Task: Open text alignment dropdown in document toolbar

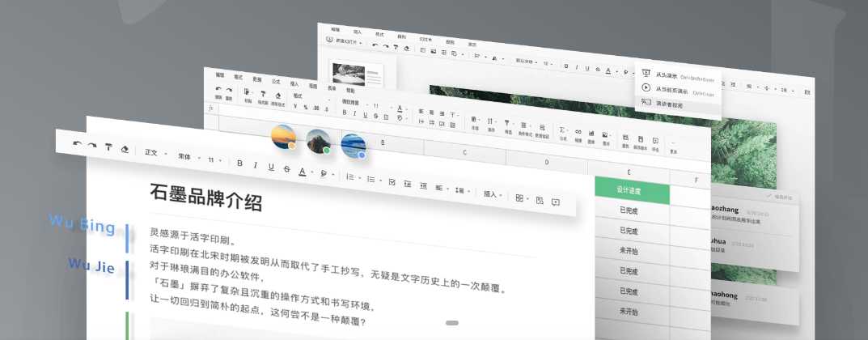Action: click(442, 188)
